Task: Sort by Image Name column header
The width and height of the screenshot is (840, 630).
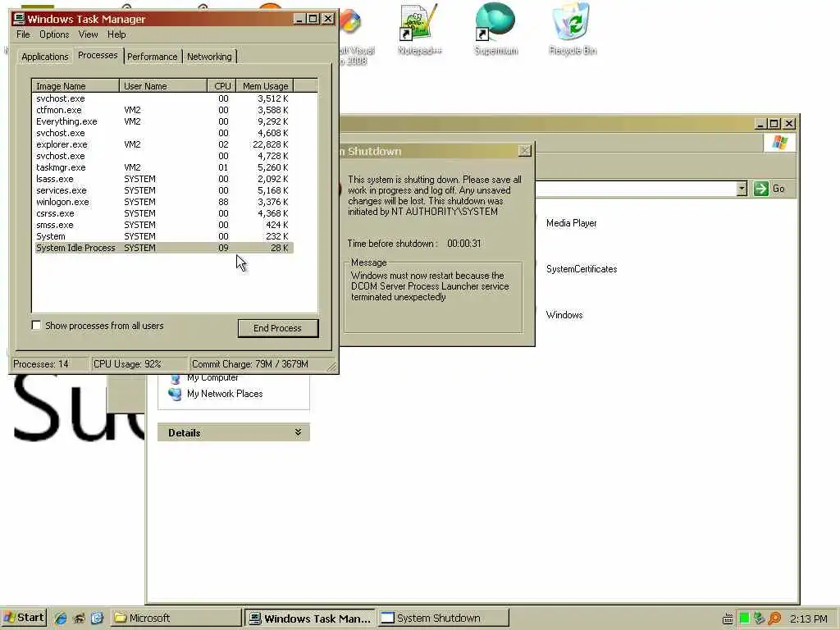Action: [x=75, y=85]
